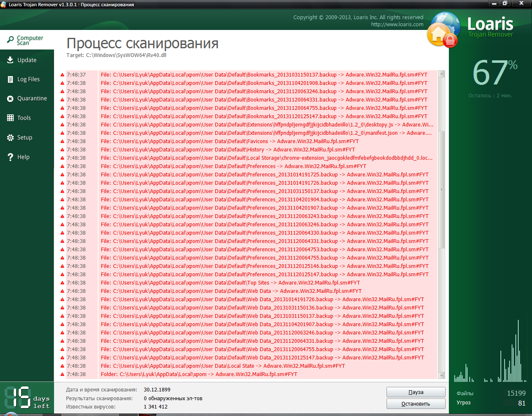
Task: Select the Bookmarks_20131031150137.backup threat row
Action: (x=249, y=75)
